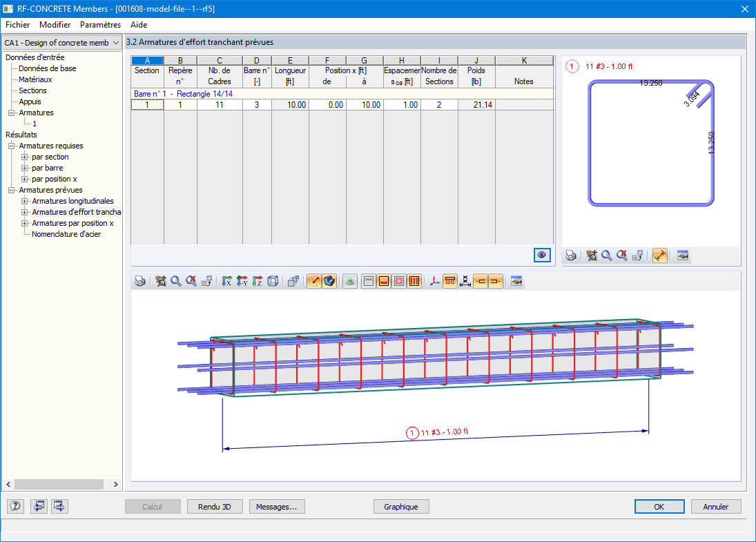Restore previous view in stirrup preview toolbar
This screenshot has height=542, width=756.
638,255
